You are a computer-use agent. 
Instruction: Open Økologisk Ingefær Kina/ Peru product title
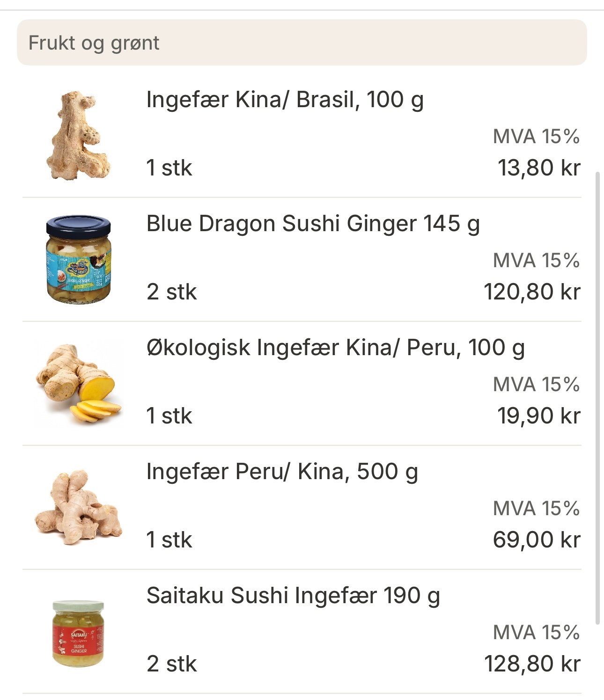pyautogui.click(x=335, y=348)
